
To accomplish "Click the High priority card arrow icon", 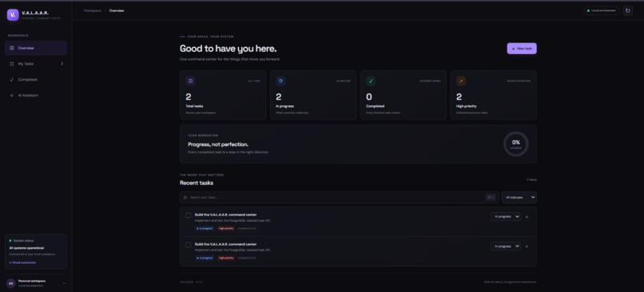I will (x=461, y=81).
